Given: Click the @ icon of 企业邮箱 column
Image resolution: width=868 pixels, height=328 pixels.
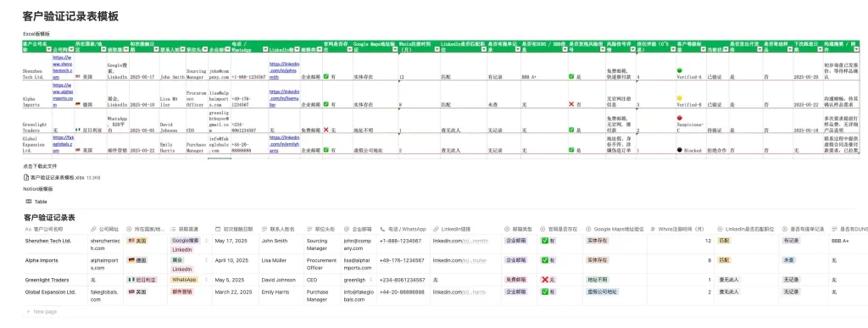Looking at the screenshot, I should (346, 229).
